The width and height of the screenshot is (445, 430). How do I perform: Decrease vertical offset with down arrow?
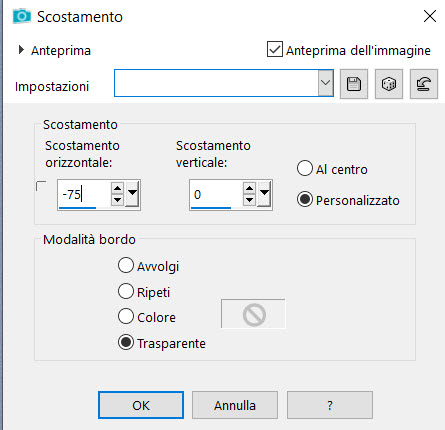pos(249,200)
